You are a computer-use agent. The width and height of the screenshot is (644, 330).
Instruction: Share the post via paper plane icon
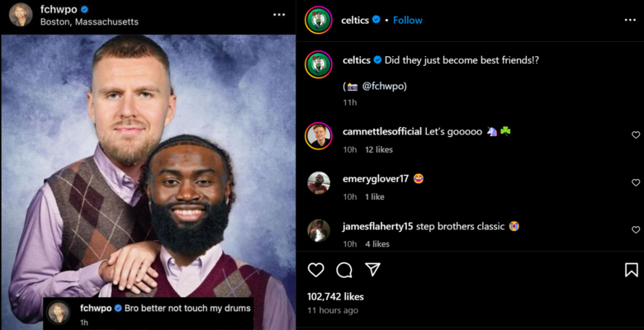tap(372, 270)
